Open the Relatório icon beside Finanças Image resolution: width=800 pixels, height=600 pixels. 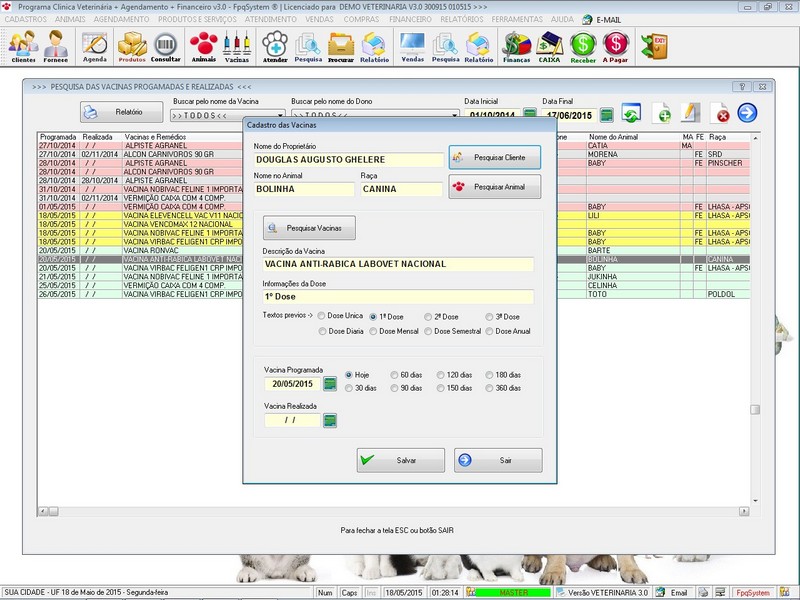coord(479,46)
